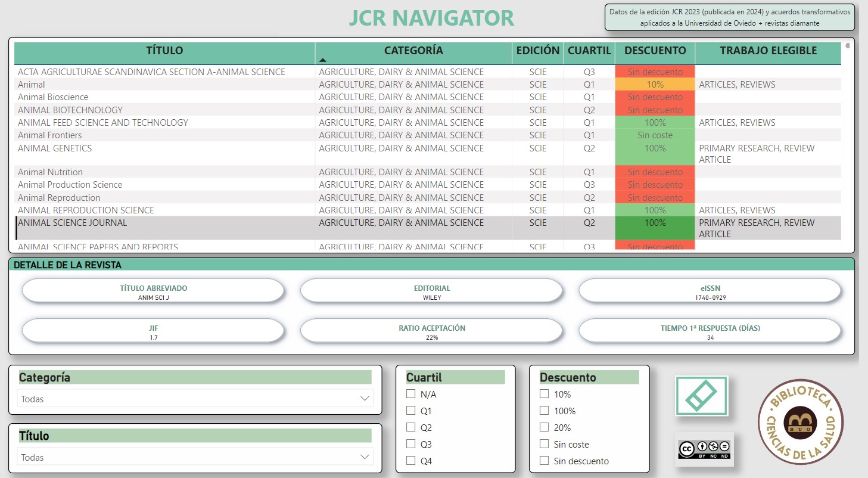The image size is (868, 478).
Task: Select the Sin coste discount checkbox
Action: point(544,444)
